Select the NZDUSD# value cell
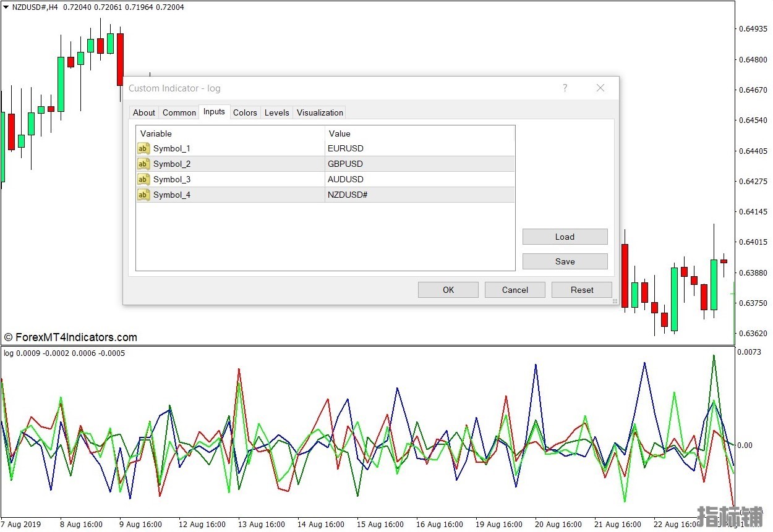 [419, 195]
